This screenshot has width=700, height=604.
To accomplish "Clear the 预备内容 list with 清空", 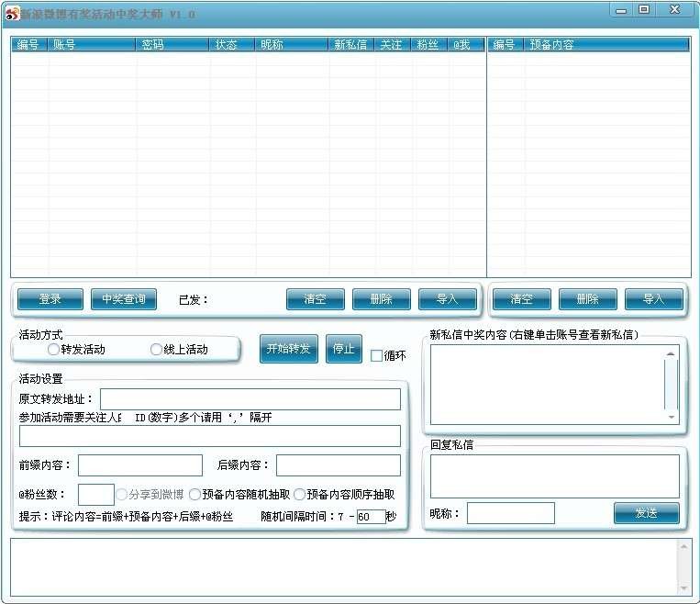I will (x=522, y=299).
